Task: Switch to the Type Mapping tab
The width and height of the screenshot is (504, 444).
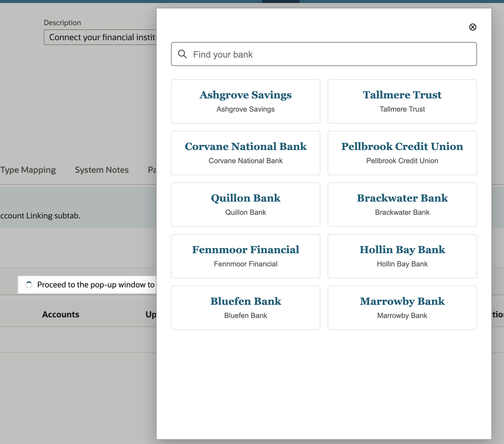Action: click(28, 170)
